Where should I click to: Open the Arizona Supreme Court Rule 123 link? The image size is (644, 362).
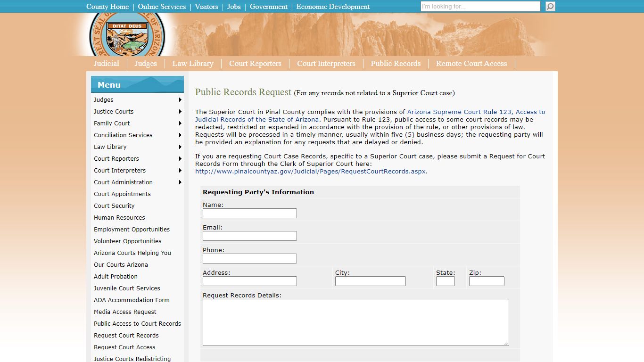370,116
